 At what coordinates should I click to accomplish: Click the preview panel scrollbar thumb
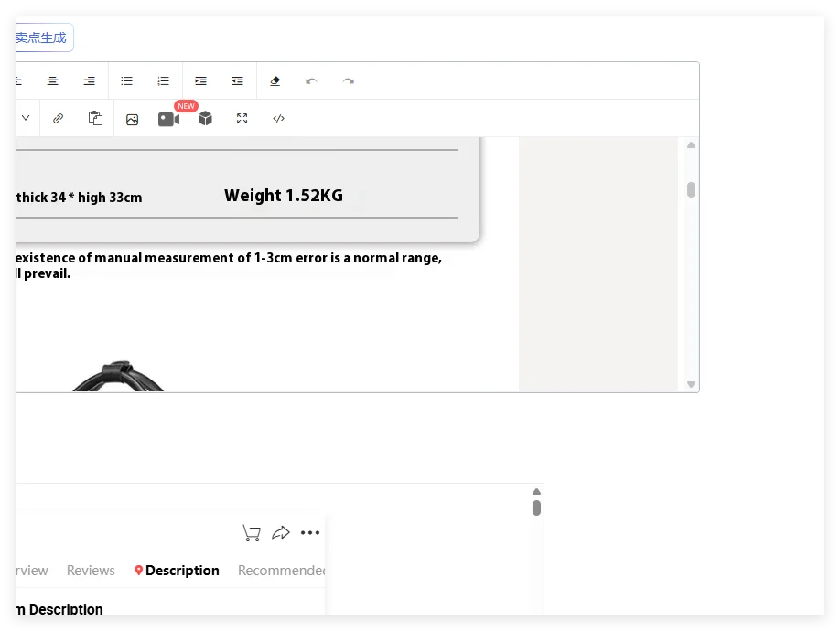pos(536,508)
